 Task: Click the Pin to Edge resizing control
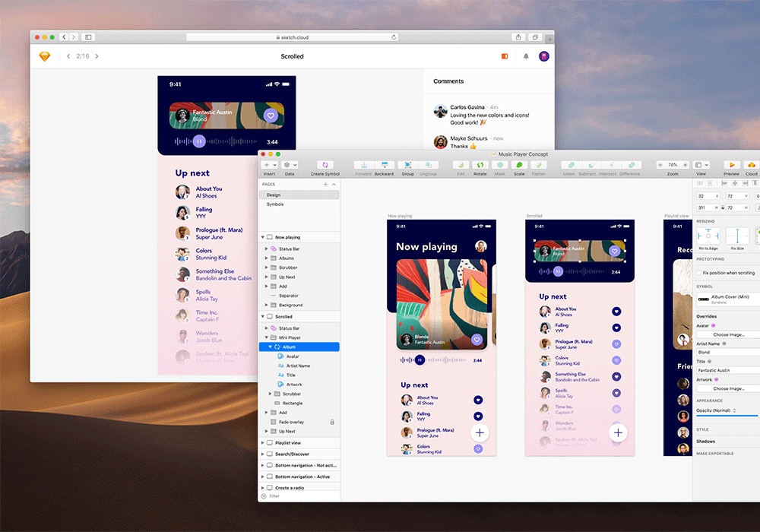708,236
